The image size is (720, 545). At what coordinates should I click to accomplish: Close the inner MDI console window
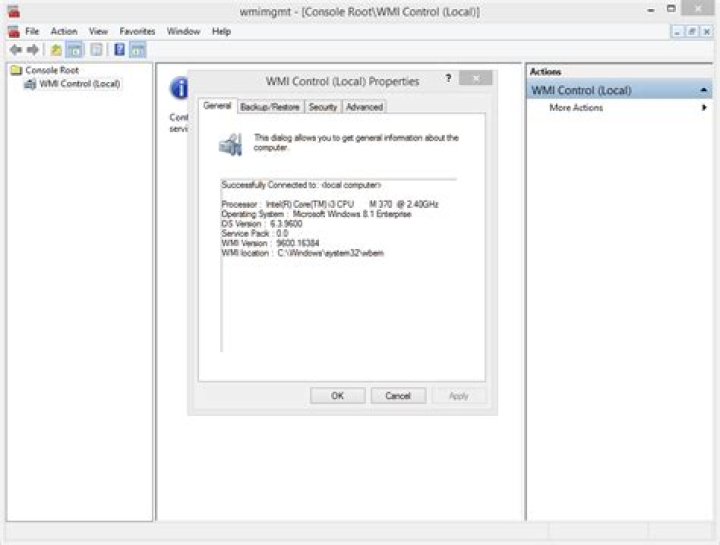[707, 31]
